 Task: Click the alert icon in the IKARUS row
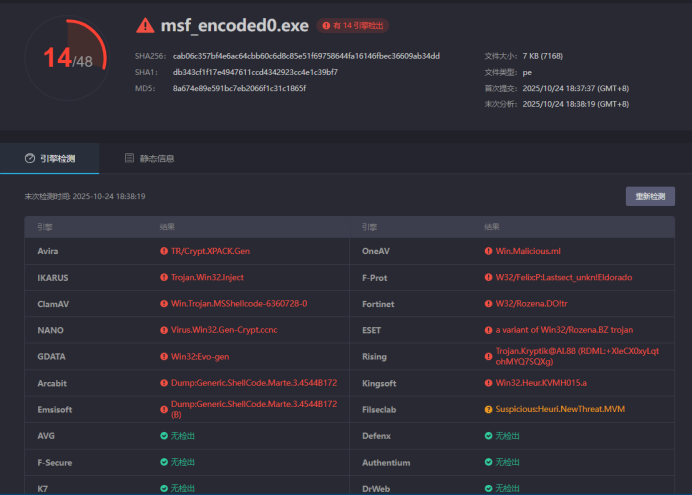tap(164, 278)
